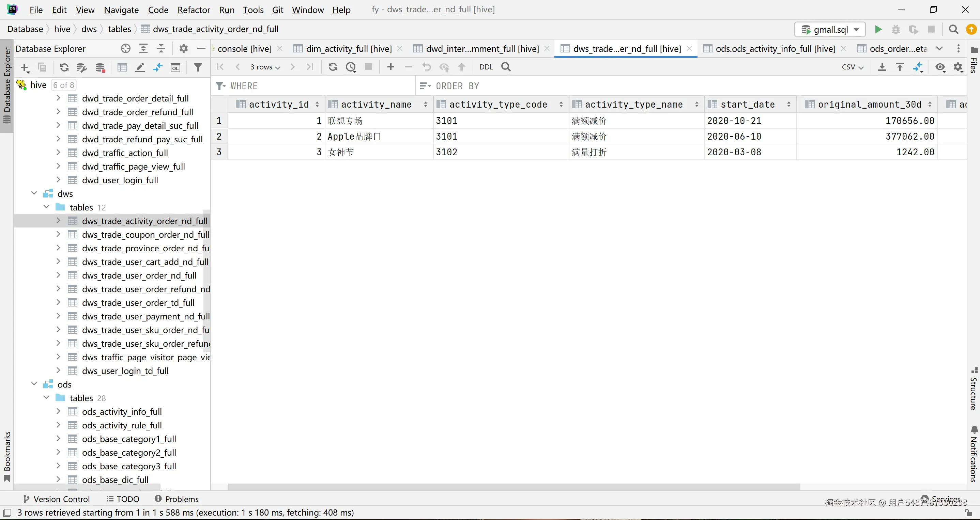Open Data Source Properties icon
This screenshot has width=980, height=520.
(x=82, y=68)
